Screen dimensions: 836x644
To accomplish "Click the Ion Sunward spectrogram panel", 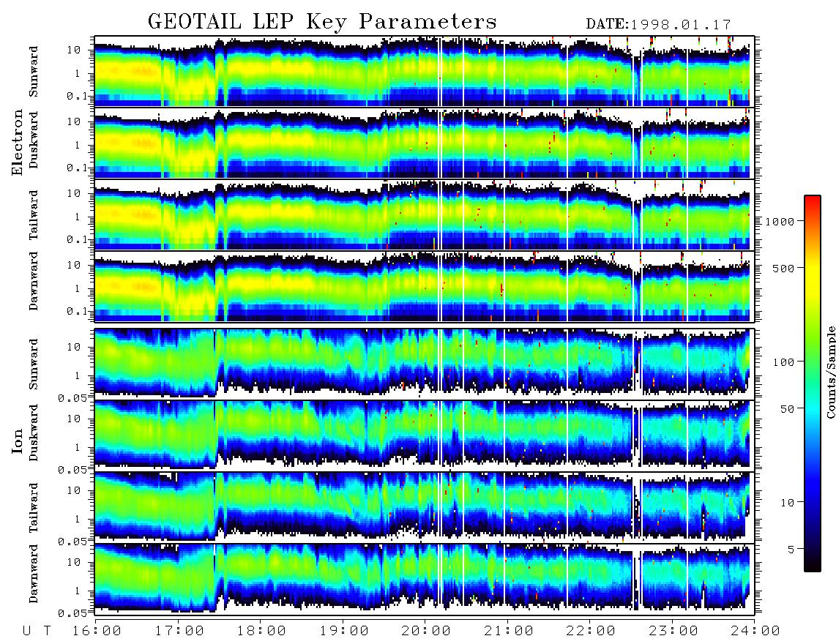I will [x=425, y=364].
